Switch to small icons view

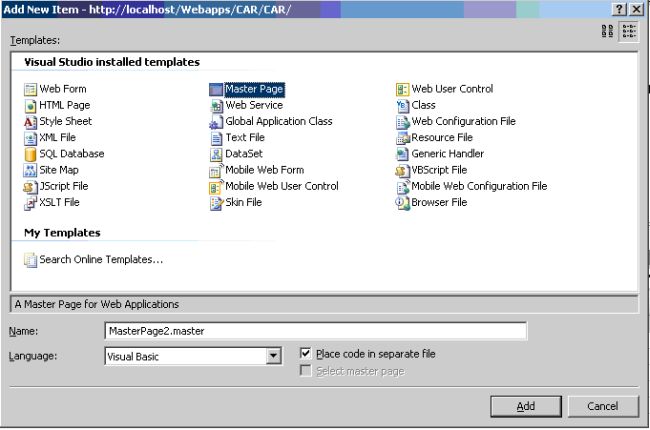coord(630,32)
